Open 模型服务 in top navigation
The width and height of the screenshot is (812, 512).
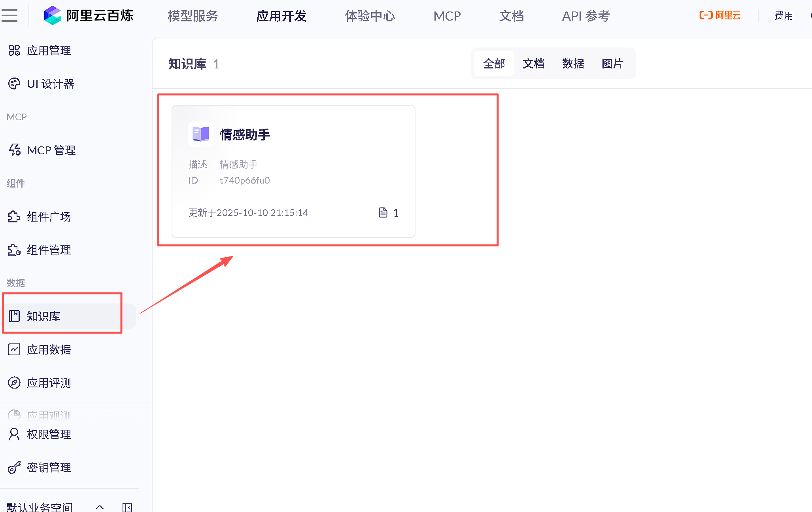(193, 16)
